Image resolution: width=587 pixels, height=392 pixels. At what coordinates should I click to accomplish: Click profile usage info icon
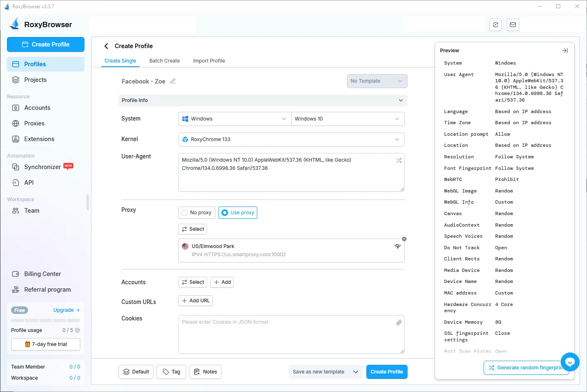coord(77,330)
